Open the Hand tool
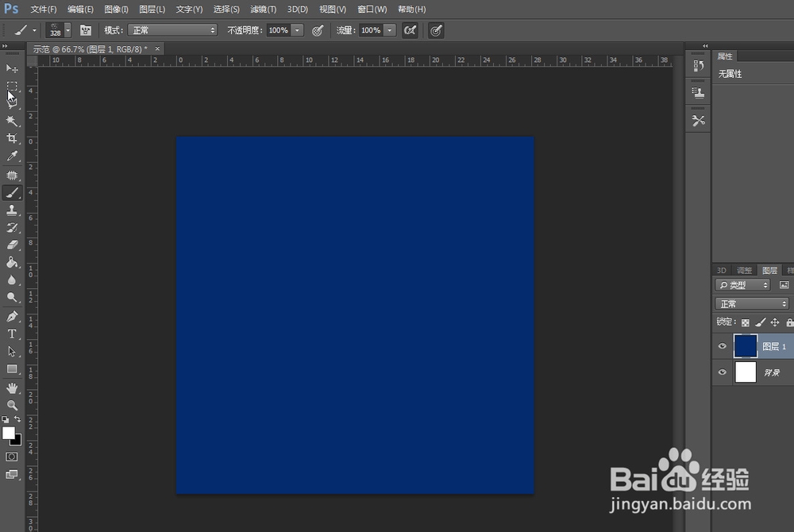The width and height of the screenshot is (794, 532). 11,387
